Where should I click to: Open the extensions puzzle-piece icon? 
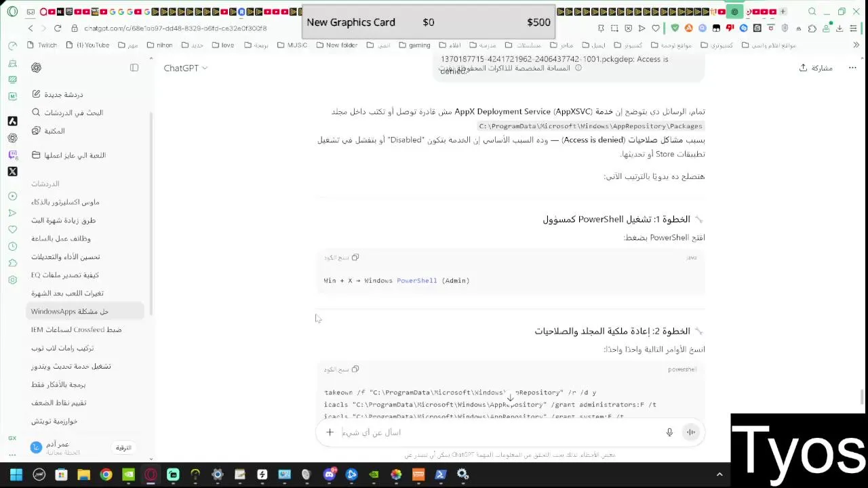(812, 28)
